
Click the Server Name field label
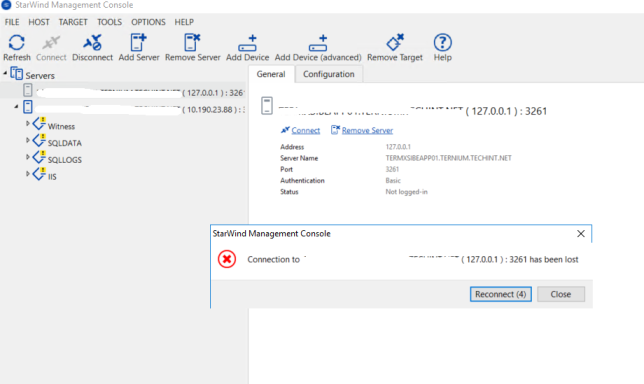tap(299, 158)
